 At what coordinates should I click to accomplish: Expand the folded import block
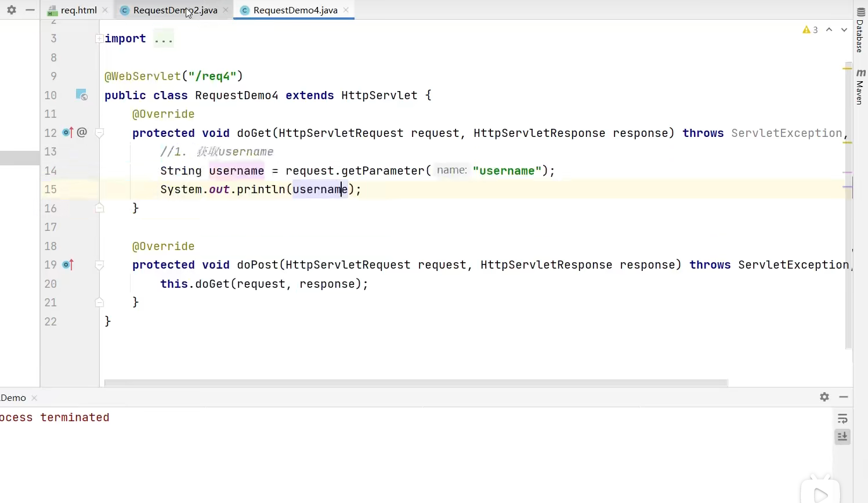[99, 39]
